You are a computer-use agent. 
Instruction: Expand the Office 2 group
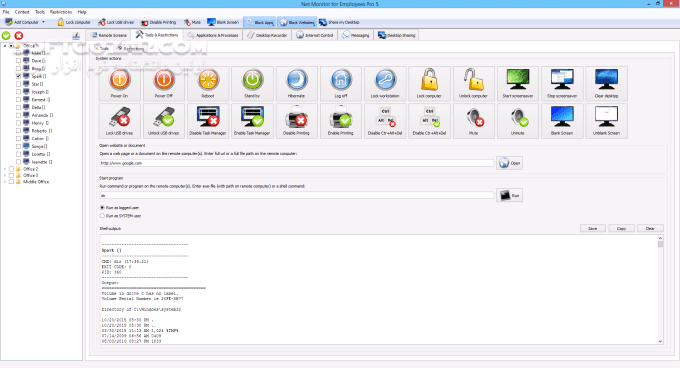(5, 169)
